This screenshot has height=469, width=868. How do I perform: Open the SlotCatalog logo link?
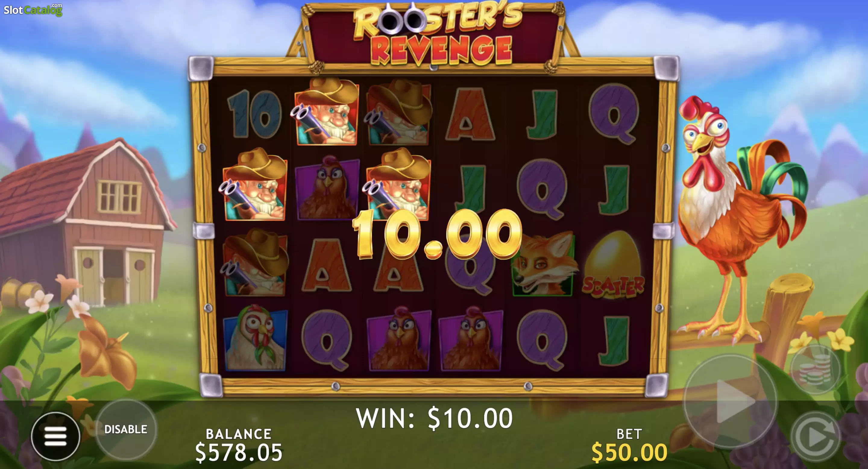click(x=33, y=10)
